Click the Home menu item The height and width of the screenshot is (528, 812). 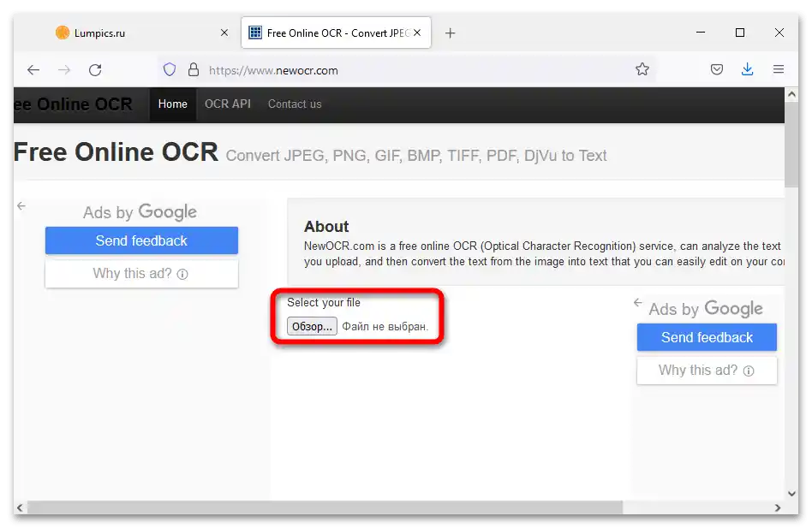[x=172, y=104]
